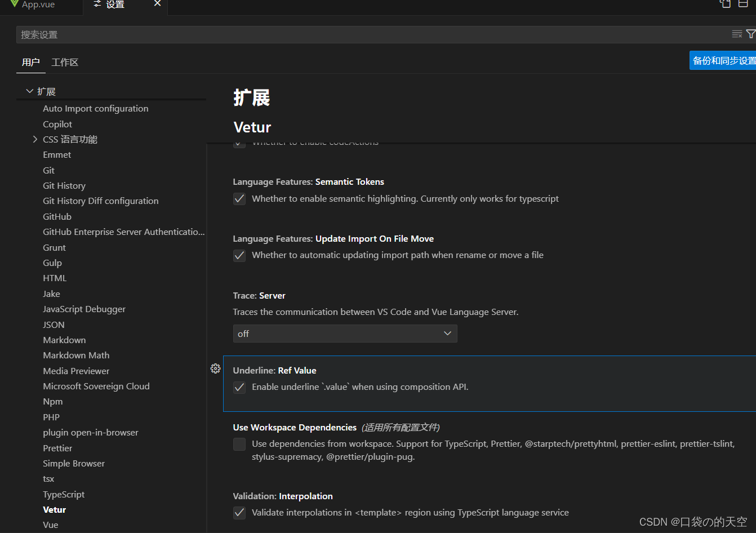Toggle the Semantic Tokens checkbox
Viewport: 756px width, 533px height.
(x=239, y=199)
